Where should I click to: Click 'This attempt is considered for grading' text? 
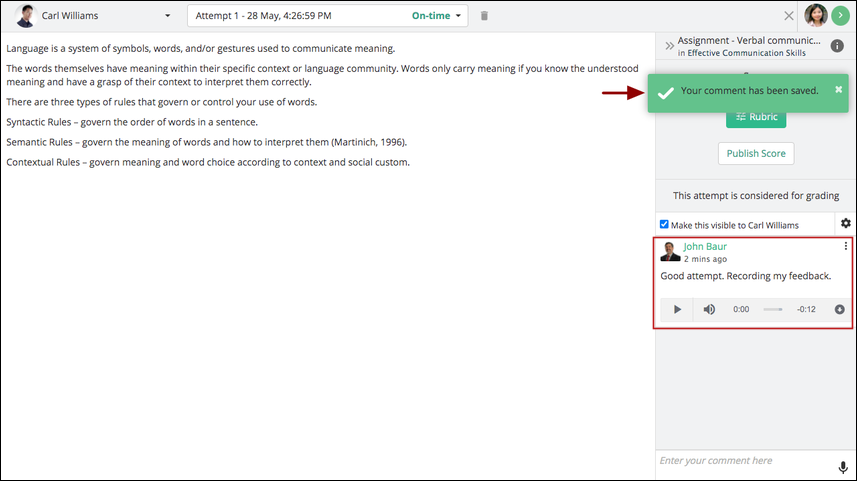756,196
